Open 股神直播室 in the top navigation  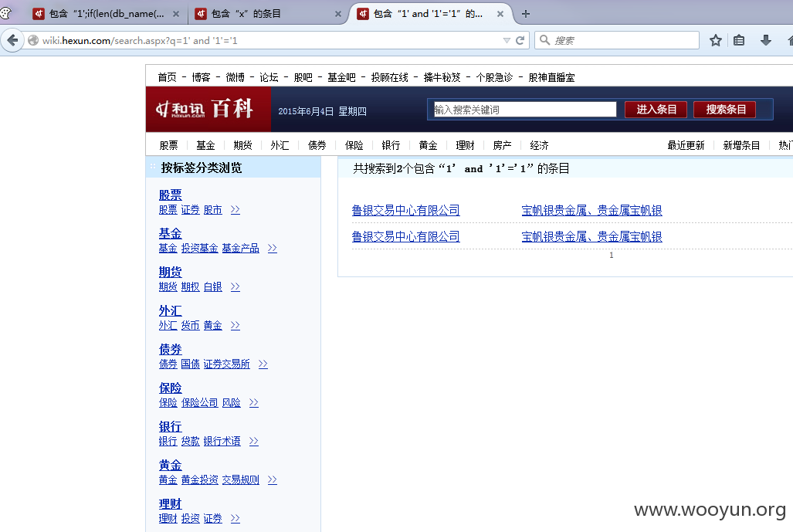[x=551, y=77]
